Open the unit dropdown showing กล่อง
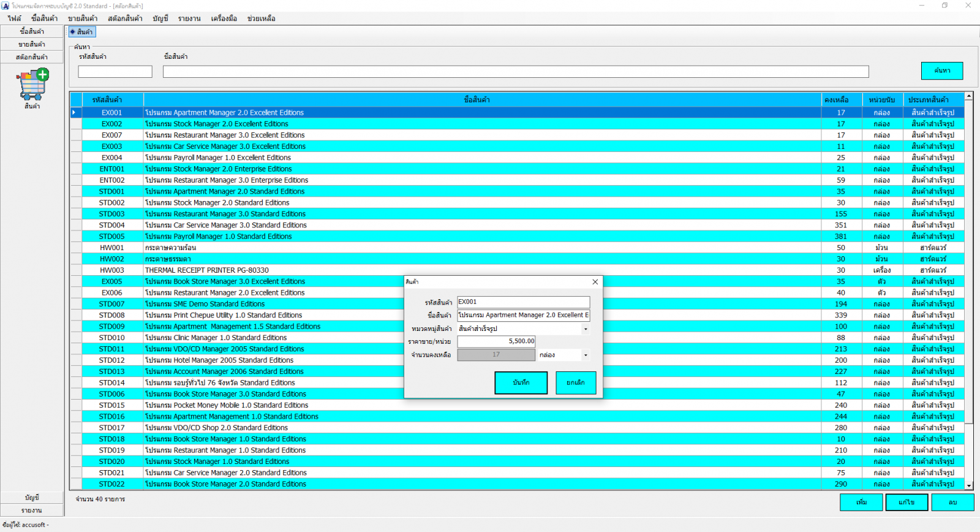This screenshot has height=532, width=980. coord(586,355)
